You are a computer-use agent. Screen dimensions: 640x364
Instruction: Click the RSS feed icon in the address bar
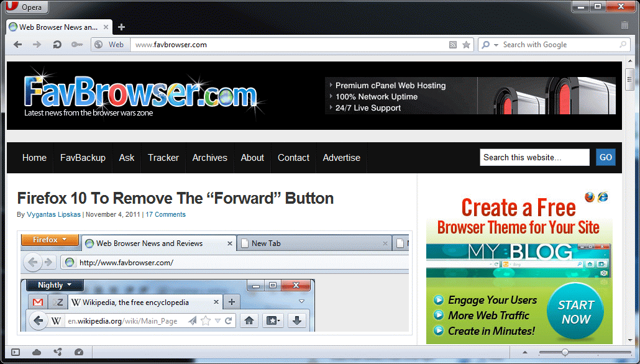click(x=454, y=45)
